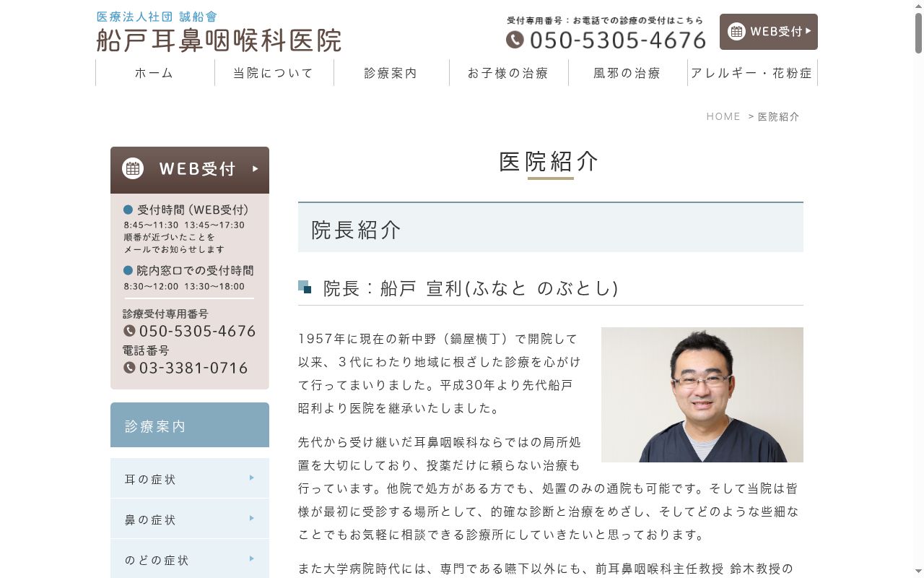This screenshot has width=924, height=578.
Task: Open the アレルギー・花粉症 menu item
Action: click(752, 73)
